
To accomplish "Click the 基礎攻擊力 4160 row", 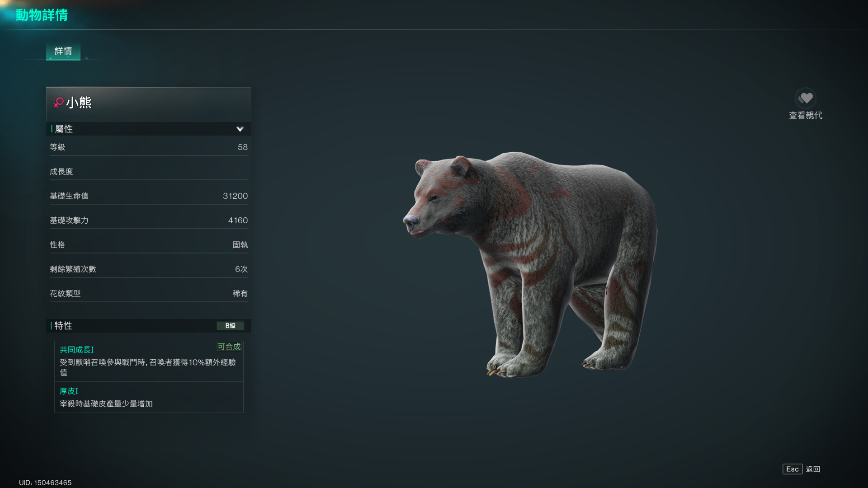I will click(x=149, y=221).
